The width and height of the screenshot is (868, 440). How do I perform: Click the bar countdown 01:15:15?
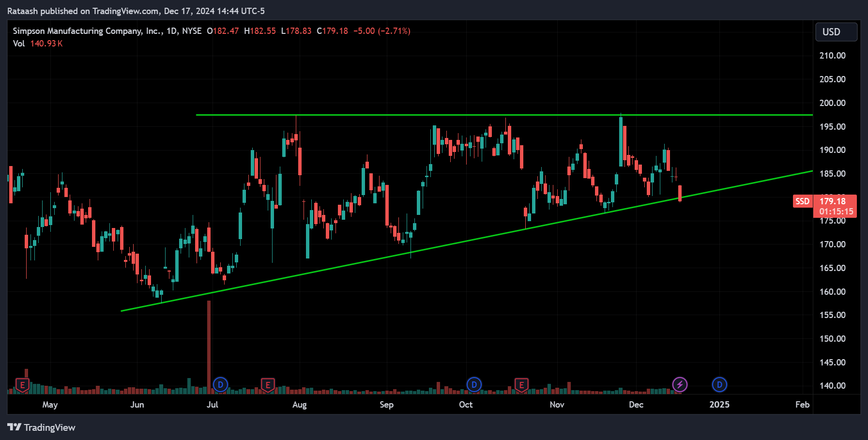point(836,212)
